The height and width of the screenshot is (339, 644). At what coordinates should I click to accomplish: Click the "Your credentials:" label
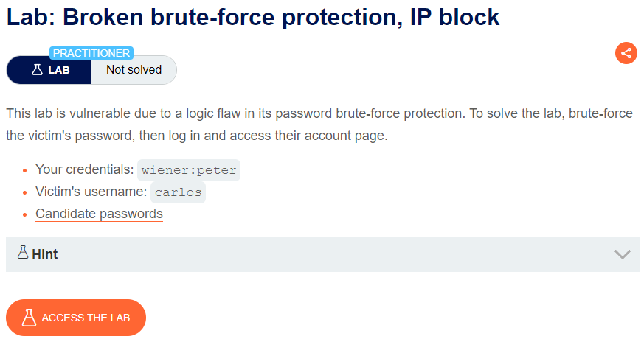(x=85, y=169)
